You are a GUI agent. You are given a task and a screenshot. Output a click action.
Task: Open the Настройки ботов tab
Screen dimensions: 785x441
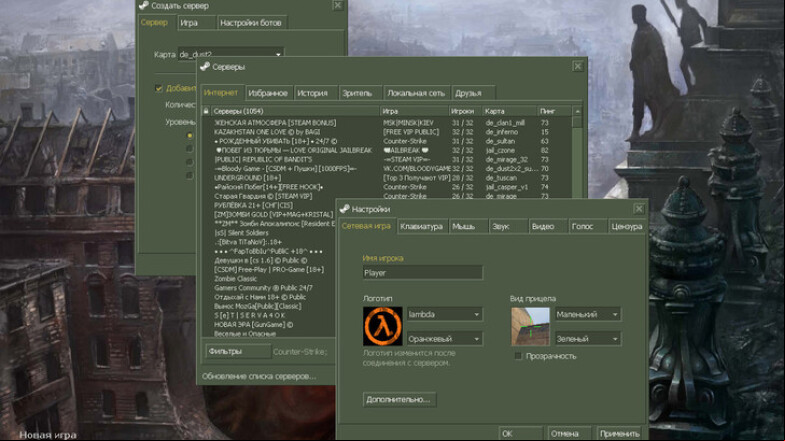252,23
